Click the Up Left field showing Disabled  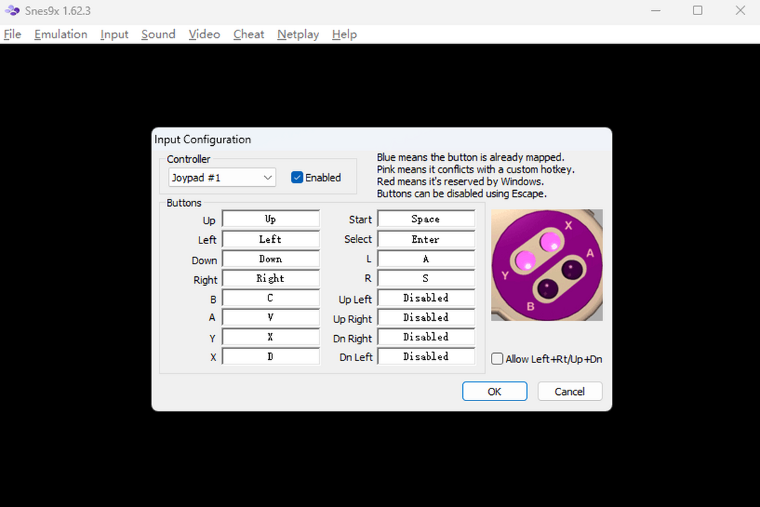426,298
